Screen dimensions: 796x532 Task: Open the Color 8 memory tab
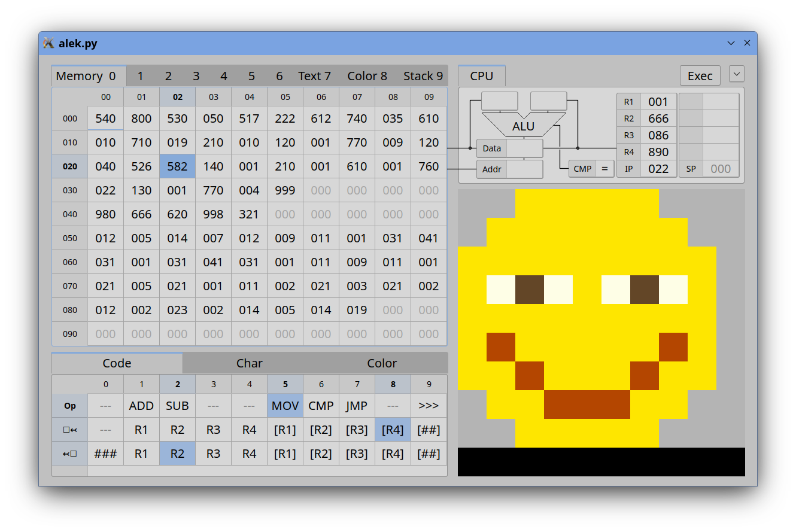pyautogui.click(x=367, y=76)
